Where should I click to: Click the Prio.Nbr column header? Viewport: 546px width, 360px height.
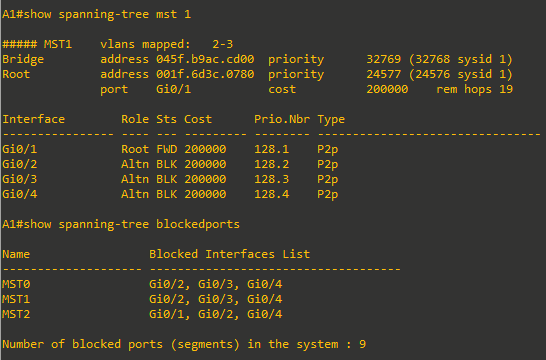point(282,119)
